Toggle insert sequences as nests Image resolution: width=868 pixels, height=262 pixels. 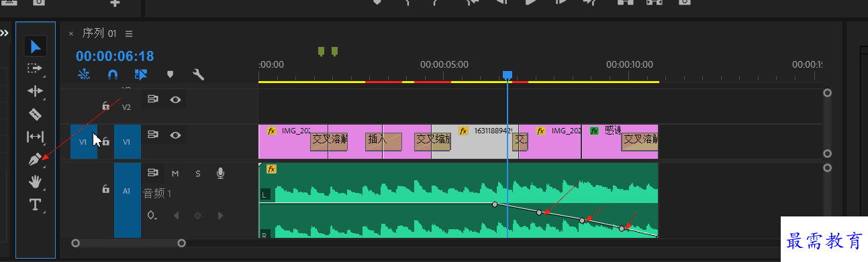point(84,74)
